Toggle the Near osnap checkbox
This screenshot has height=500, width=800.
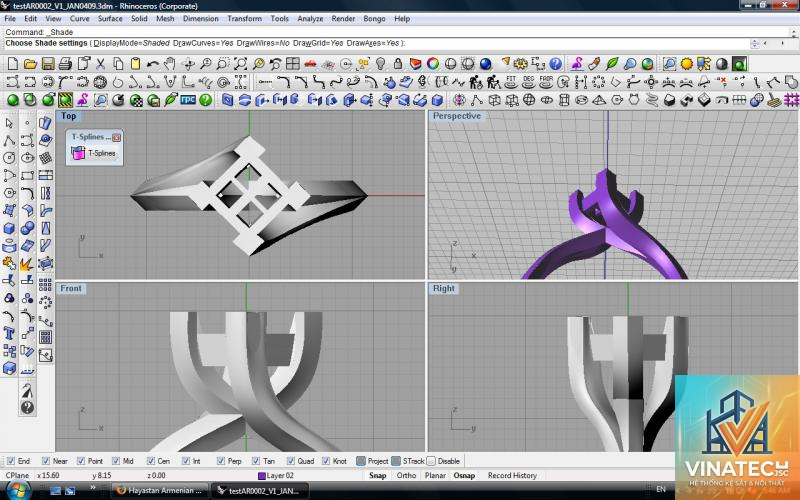(x=46, y=461)
